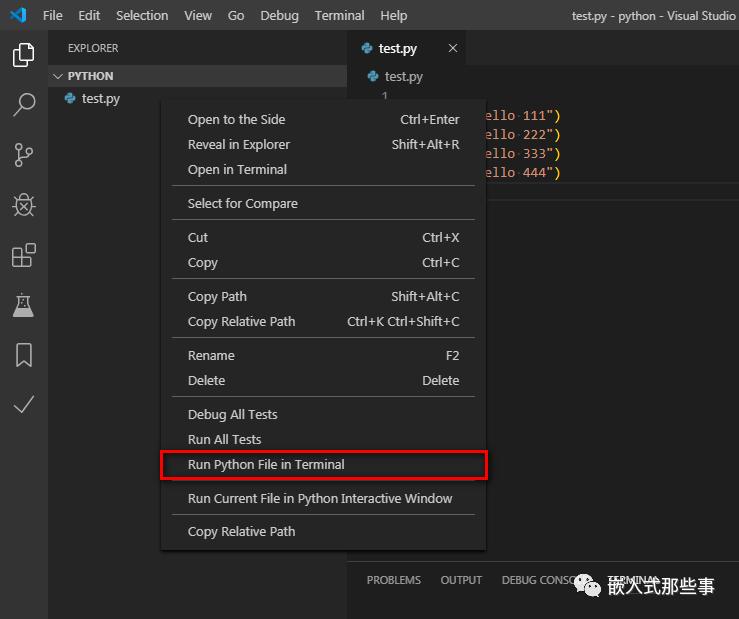The height and width of the screenshot is (619, 739).
Task: Choose Open to the Side
Action: (x=323, y=120)
